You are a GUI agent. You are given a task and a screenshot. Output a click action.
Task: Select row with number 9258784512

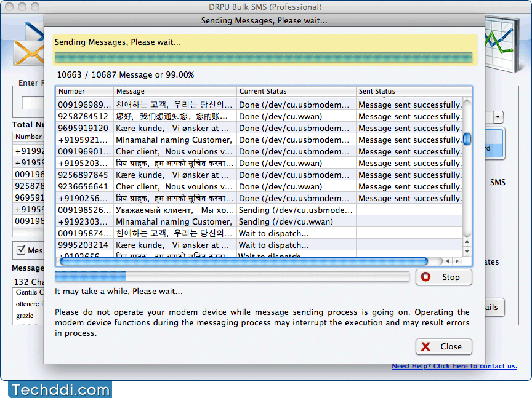(259, 117)
